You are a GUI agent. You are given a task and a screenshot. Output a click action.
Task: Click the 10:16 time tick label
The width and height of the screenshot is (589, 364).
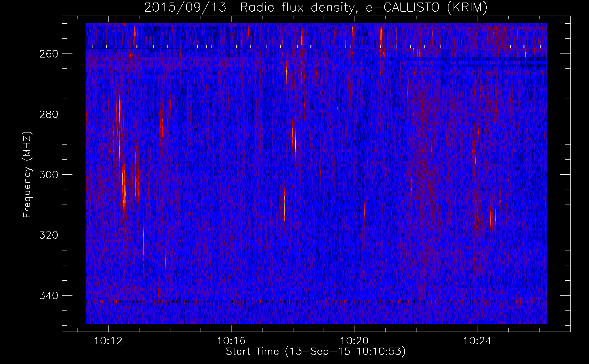[232, 341]
